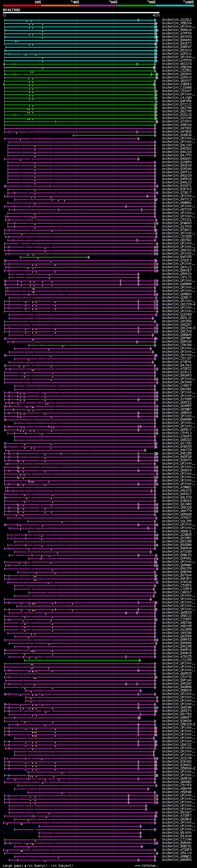Click the red 20% legend segment
The width and height of the screenshot is (197, 868).
[22, 6]
